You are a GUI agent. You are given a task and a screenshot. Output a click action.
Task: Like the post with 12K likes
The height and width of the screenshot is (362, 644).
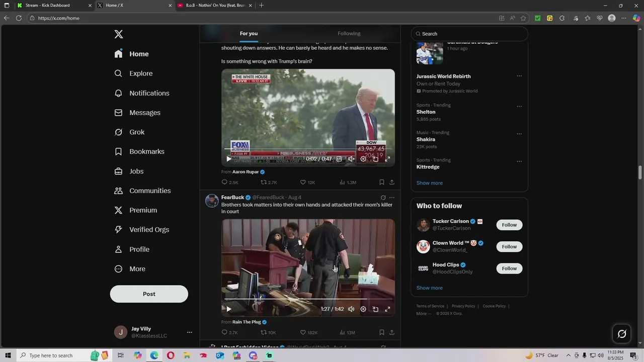(307, 183)
